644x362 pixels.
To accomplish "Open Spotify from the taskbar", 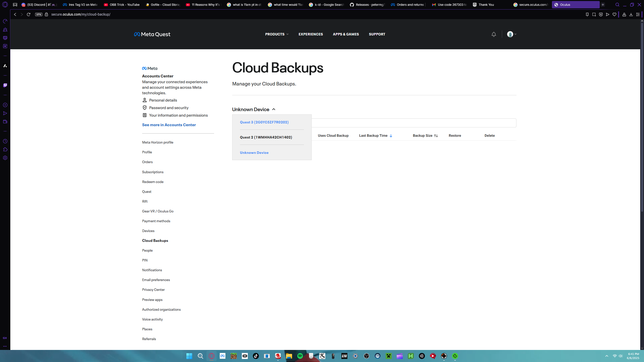I will click(x=300, y=356).
